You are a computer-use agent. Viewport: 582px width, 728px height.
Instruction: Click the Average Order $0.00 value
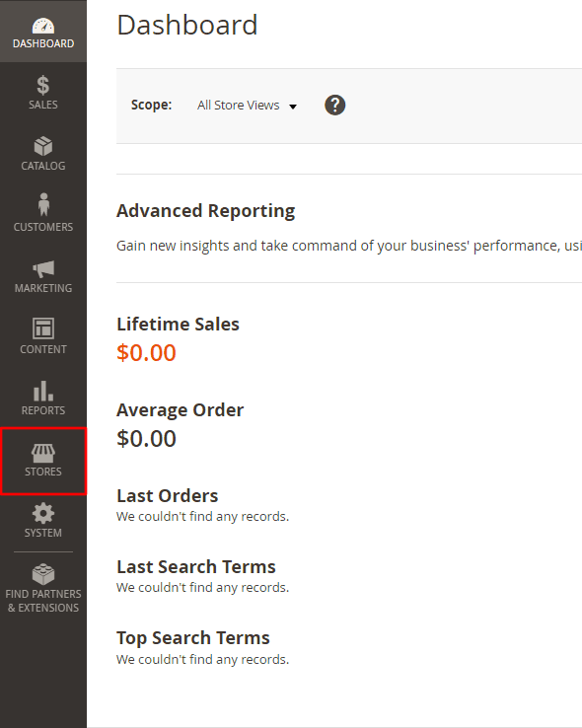(146, 439)
